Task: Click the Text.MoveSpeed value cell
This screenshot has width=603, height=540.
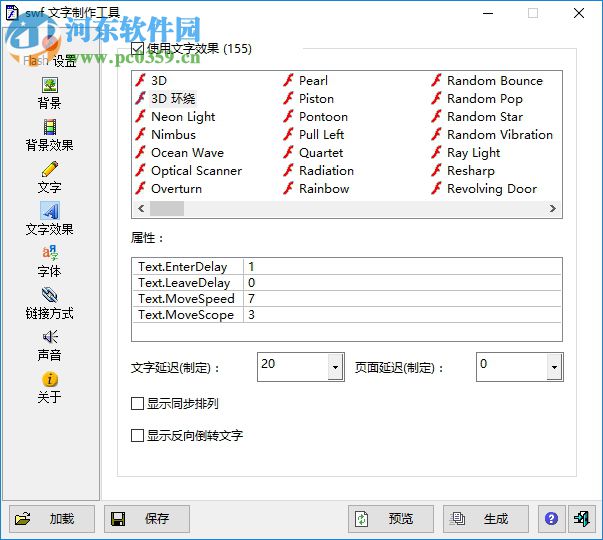Action: coord(403,299)
